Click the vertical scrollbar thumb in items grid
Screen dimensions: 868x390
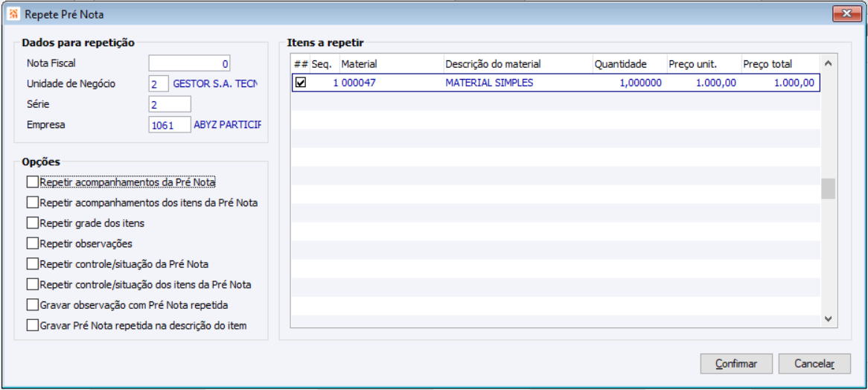point(828,188)
